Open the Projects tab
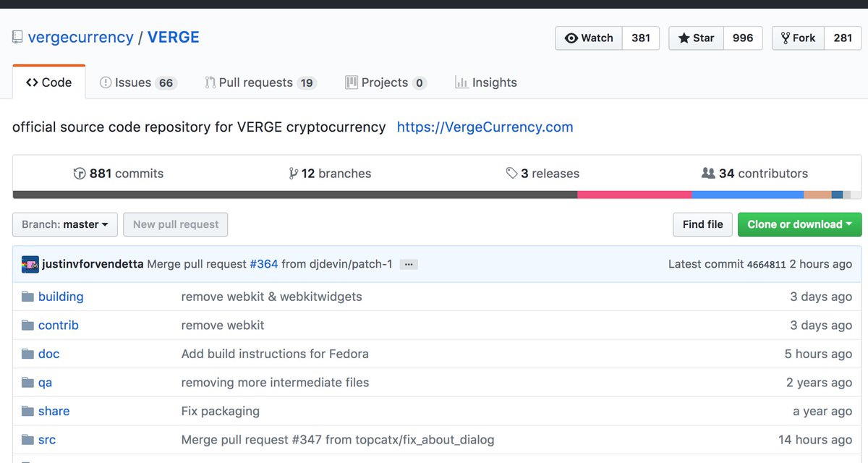Viewport: 868px width, 463px height. 386,82
